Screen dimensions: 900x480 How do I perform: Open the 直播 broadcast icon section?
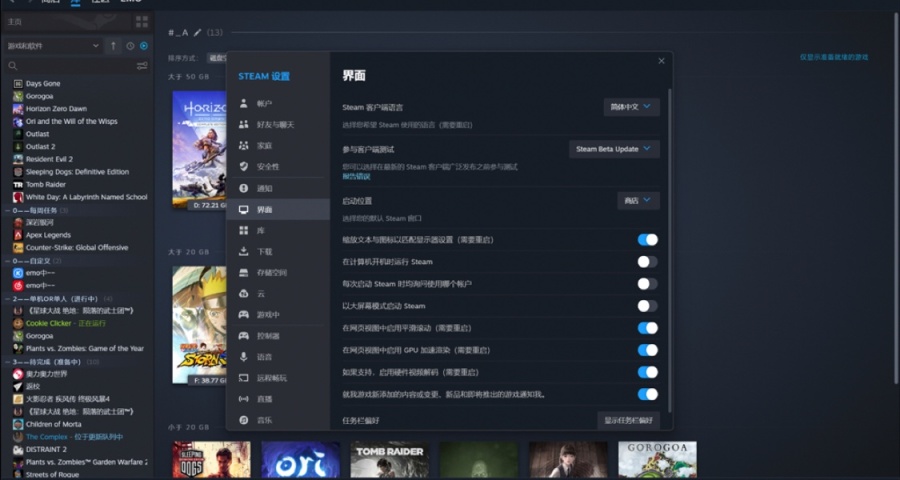click(244, 399)
